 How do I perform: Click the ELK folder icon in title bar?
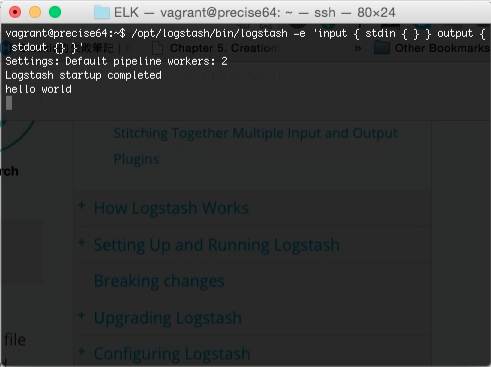(102, 12)
